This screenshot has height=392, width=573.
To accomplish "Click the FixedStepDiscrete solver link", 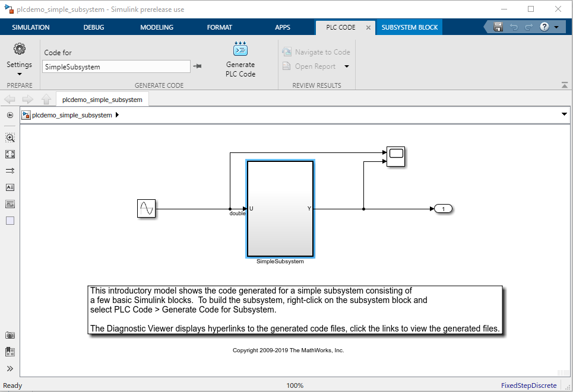I will 528,385.
